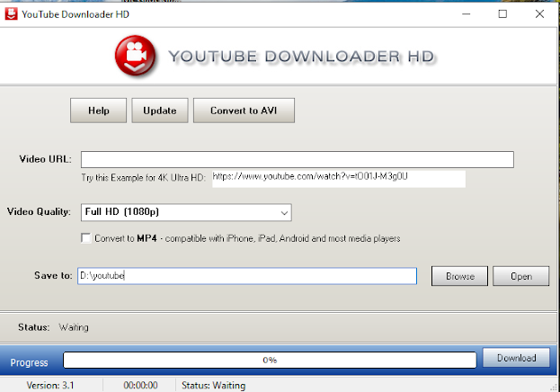Enable Convert to MP4 checkbox

[x=85, y=238]
